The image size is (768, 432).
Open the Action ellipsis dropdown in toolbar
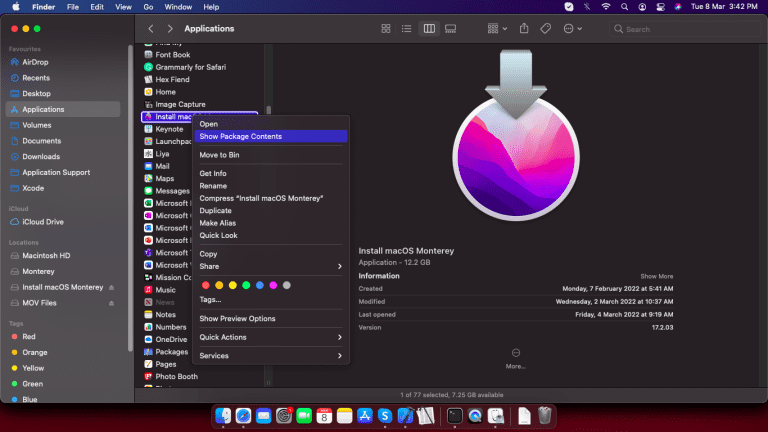coord(573,29)
